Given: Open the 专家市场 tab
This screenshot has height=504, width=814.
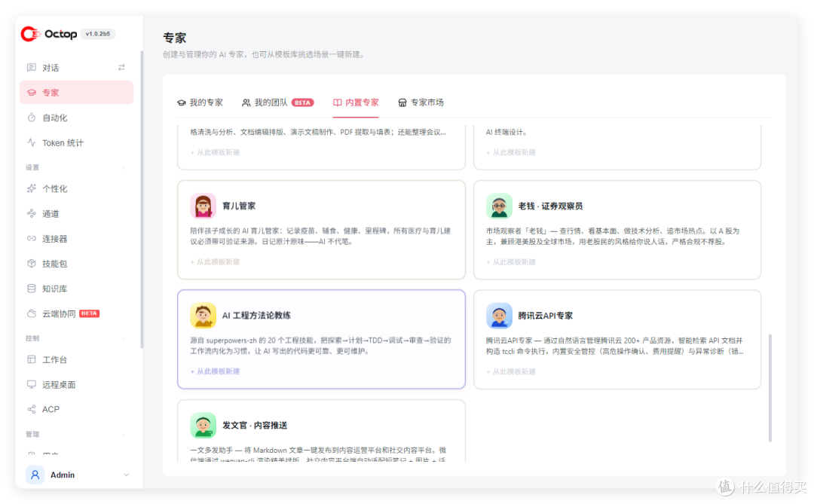Looking at the screenshot, I should click(421, 102).
